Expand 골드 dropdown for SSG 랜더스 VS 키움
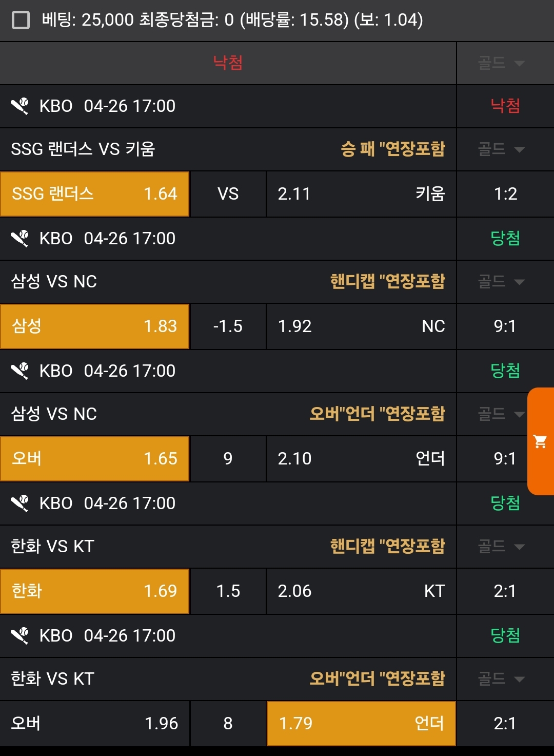Image resolution: width=554 pixels, height=756 pixels. click(501, 149)
